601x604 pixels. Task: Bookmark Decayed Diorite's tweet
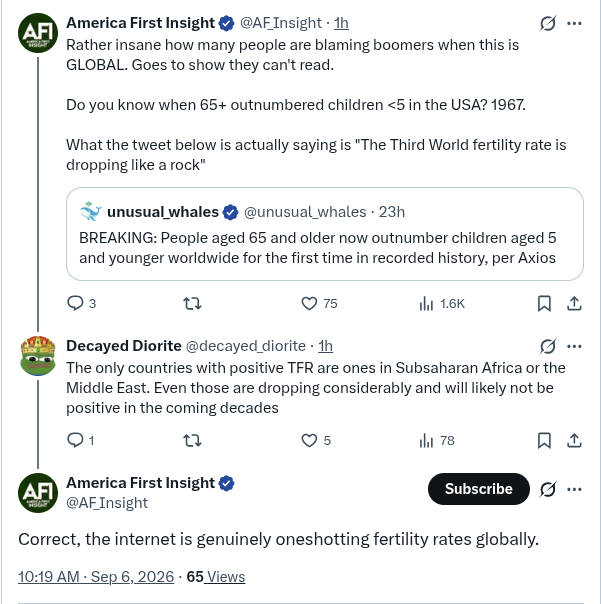pos(544,440)
